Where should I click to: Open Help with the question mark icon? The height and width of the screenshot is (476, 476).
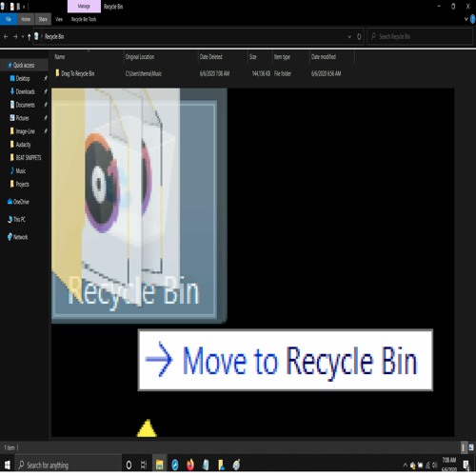473,19
